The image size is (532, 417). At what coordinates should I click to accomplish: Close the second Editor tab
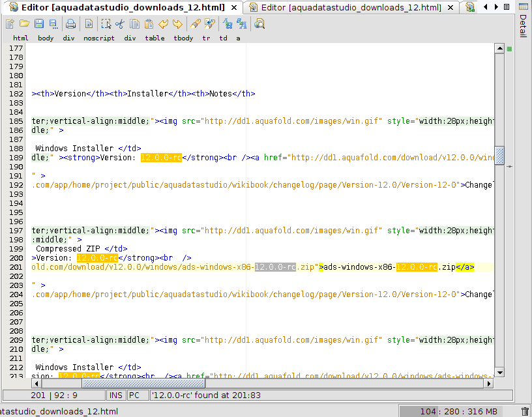click(x=451, y=7)
